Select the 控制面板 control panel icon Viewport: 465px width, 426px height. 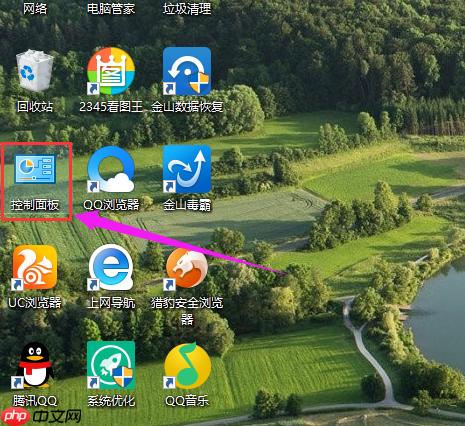coord(35,169)
